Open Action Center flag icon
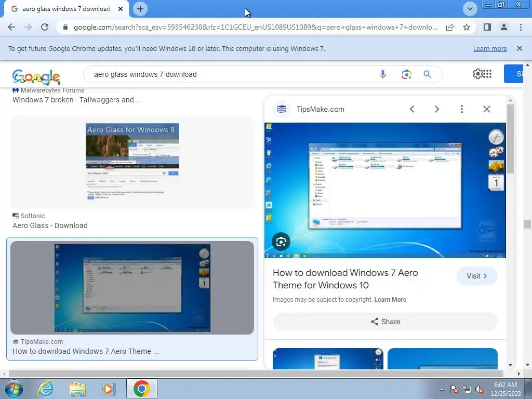Viewport: 532px width, 399px height. point(455,389)
